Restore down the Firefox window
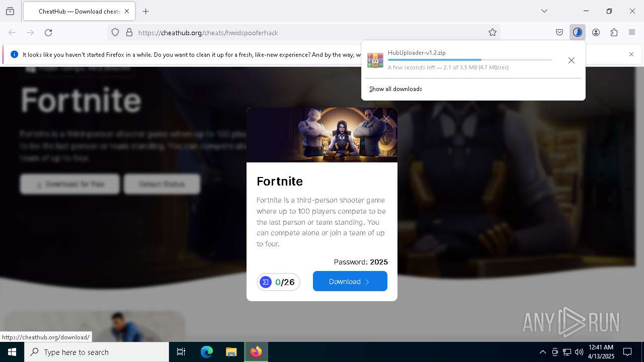Image resolution: width=644 pixels, height=362 pixels. (609, 11)
